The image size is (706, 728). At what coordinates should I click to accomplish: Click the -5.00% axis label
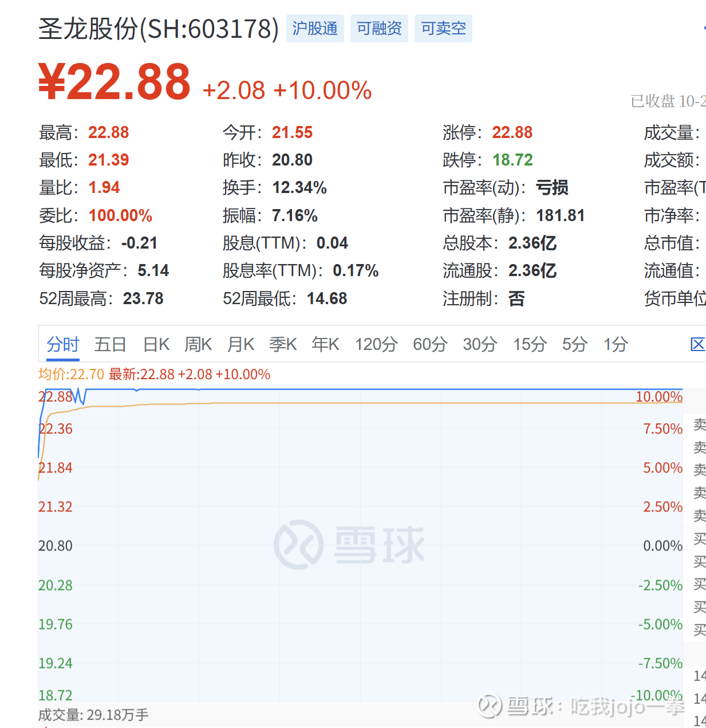[660, 624]
